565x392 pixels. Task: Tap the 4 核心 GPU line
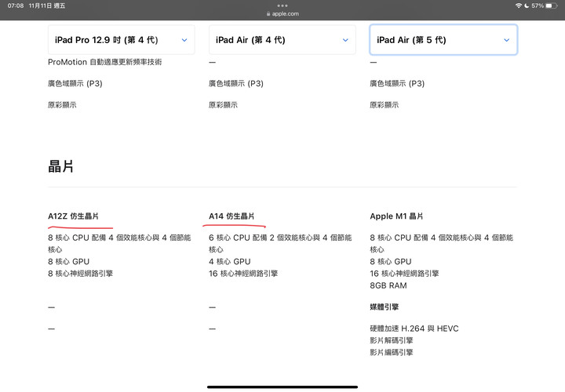(x=229, y=262)
